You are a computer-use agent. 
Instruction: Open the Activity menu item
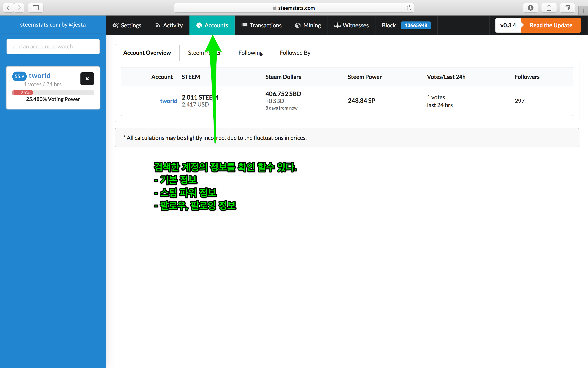(x=169, y=25)
